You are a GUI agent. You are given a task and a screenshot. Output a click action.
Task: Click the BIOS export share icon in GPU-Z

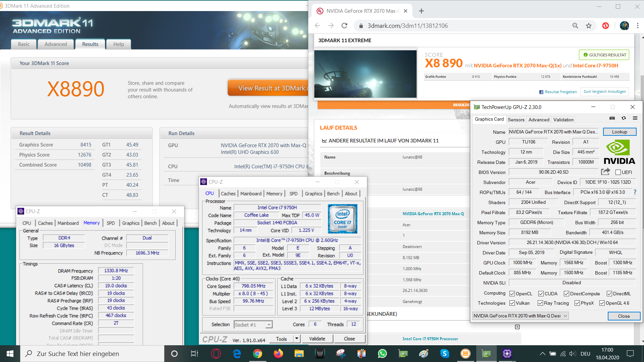(x=605, y=172)
